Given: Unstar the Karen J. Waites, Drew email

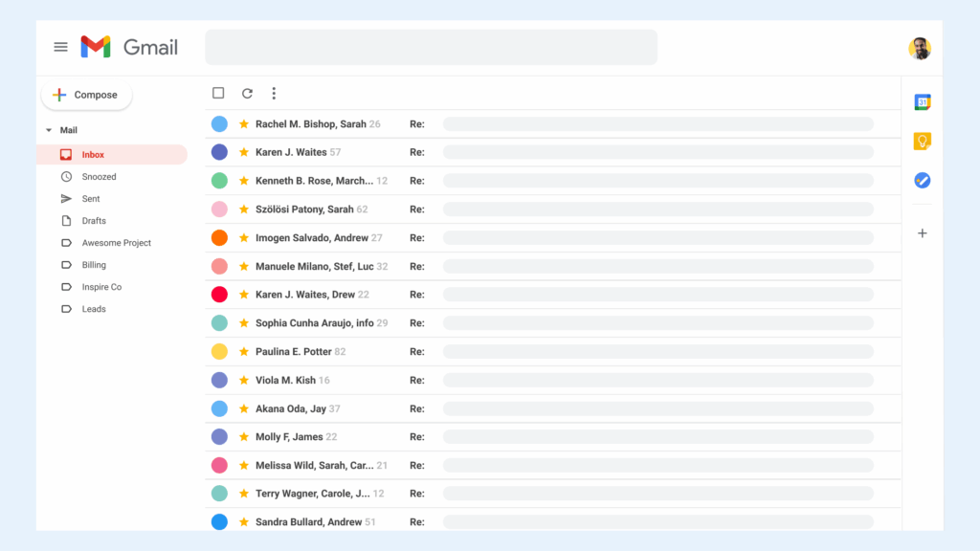Looking at the screenshot, I should (x=244, y=295).
